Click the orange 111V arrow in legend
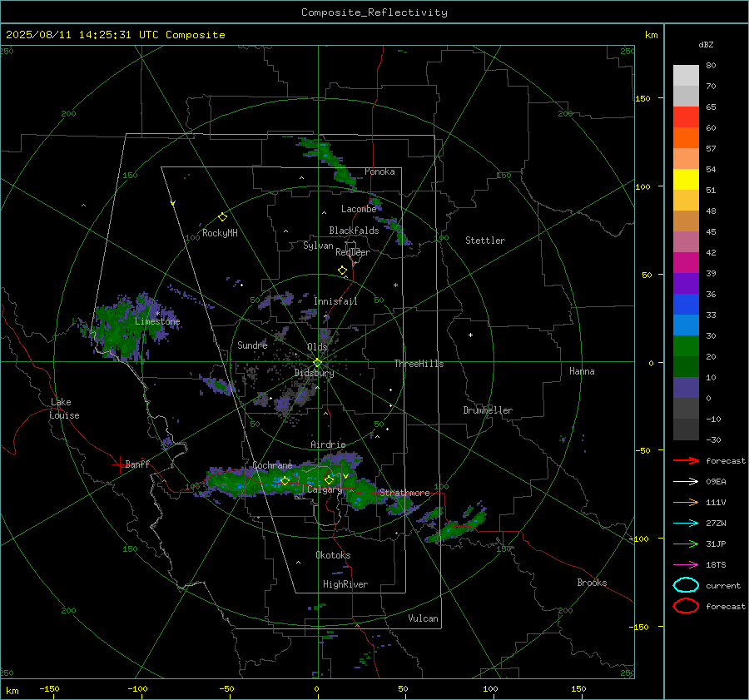The height and width of the screenshot is (700, 749). point(686,502)
